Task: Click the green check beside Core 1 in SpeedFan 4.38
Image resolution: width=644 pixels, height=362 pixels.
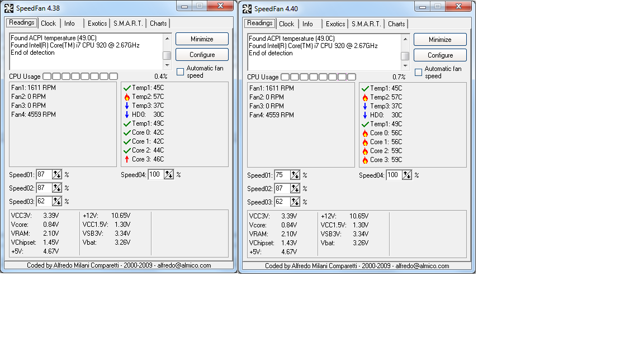Action: [x=127, y=141]
